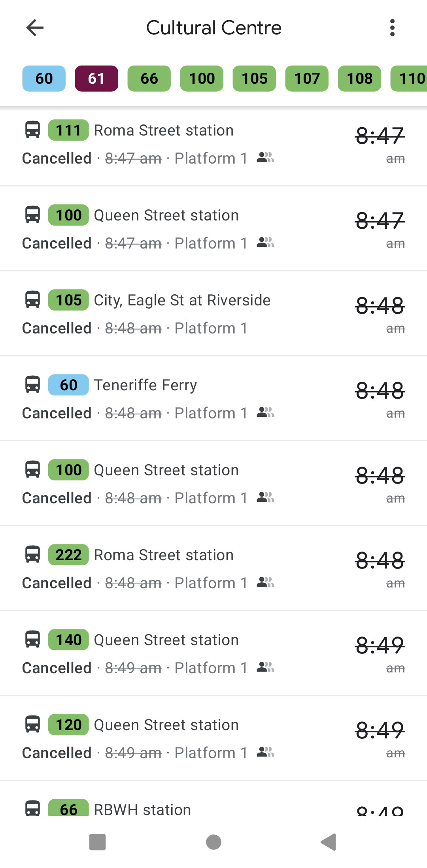Select the route 107 filter chip
This screenshot has width=427, height=868.
[307, 78]
